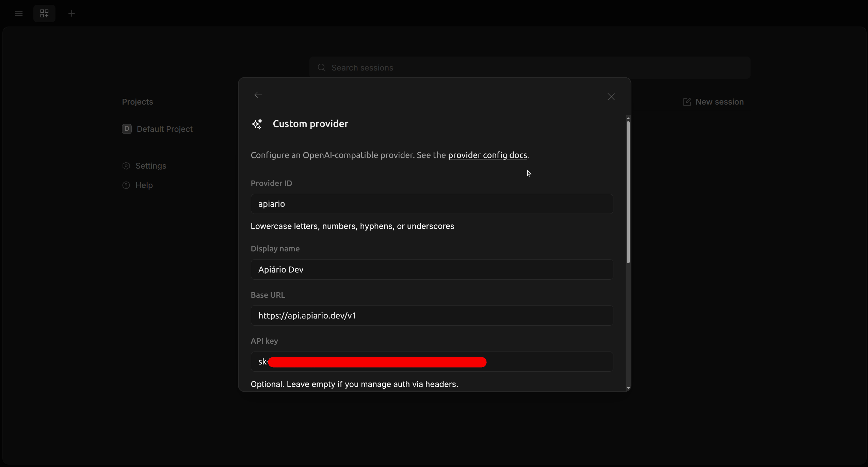Add a new tab with plus icon
Screen dimensions: 868x467
71,14
